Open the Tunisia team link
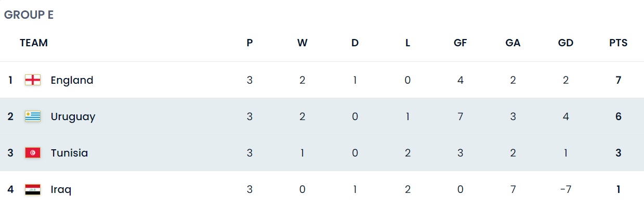Viewport: 644px width, 207px height. pos(70,153)
